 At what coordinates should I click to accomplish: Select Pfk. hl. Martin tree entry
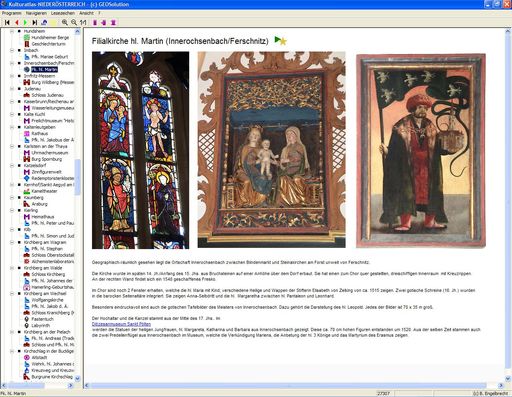(x=44, y=69)
